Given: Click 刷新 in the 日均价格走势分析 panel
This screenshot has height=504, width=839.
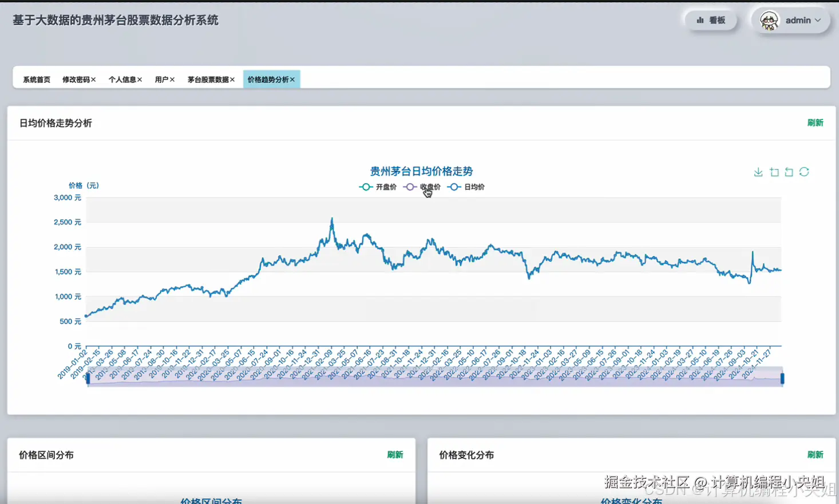Looking at the screenshot, I should coord(815,122).
